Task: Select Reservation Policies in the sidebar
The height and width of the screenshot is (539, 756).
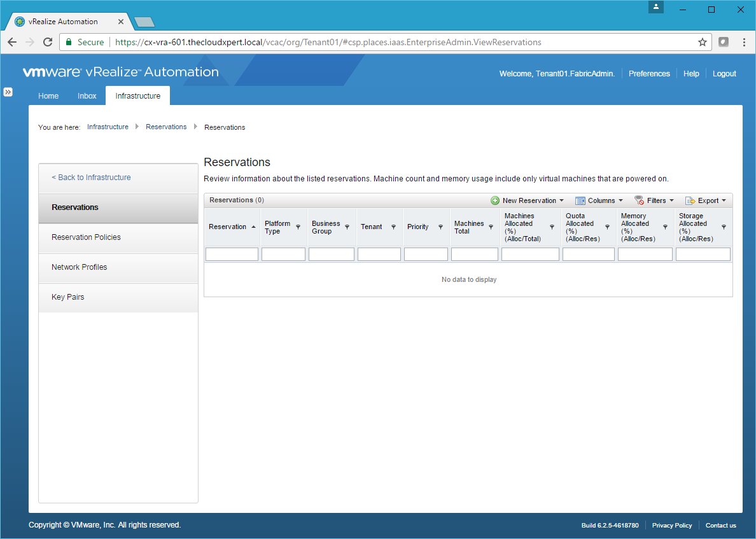Action: pos(86,237)
